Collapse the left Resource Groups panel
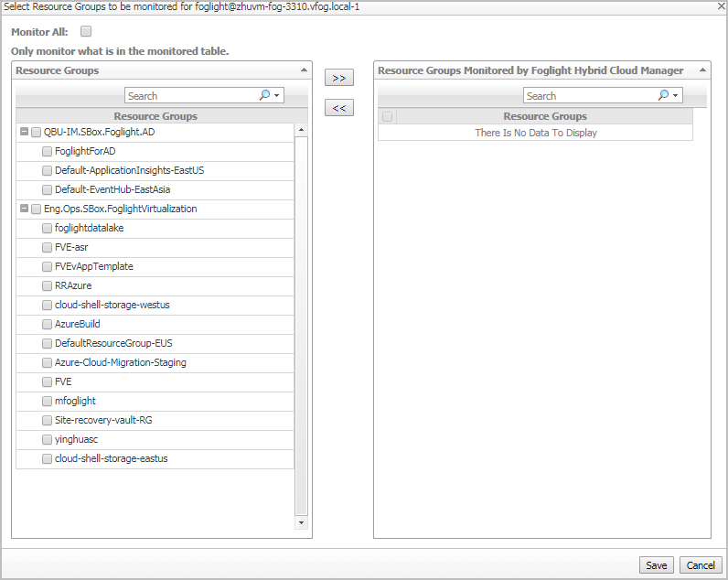The width and height of the screenshot is (728, 580). pos(304,70)
